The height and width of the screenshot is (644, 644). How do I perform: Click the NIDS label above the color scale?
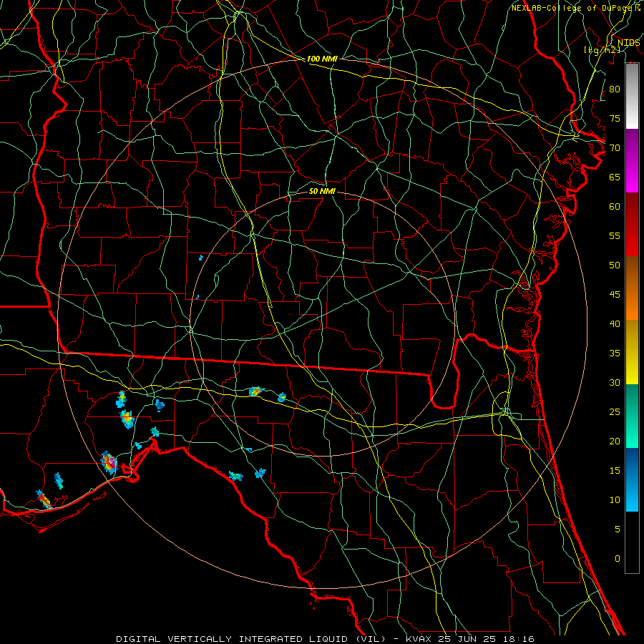click(628, 42)
